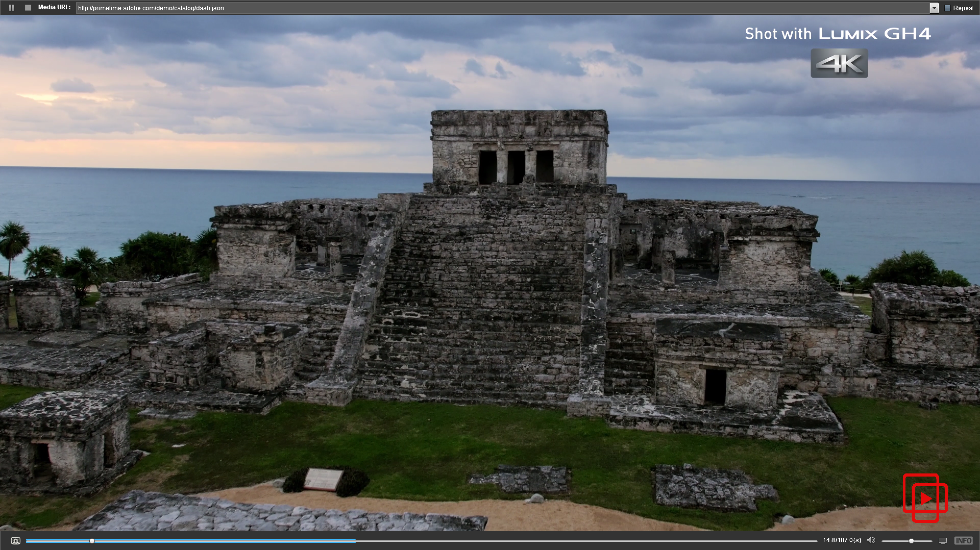Click the Media URL label
Image resolution: width=980 pixels, height=550 pixels.
54,7
